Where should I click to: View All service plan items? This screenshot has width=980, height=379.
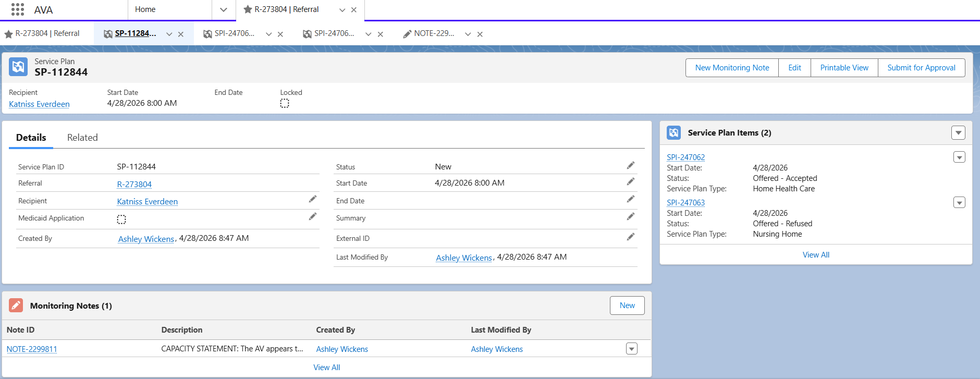pyautogui.click(x=816, y=255)
